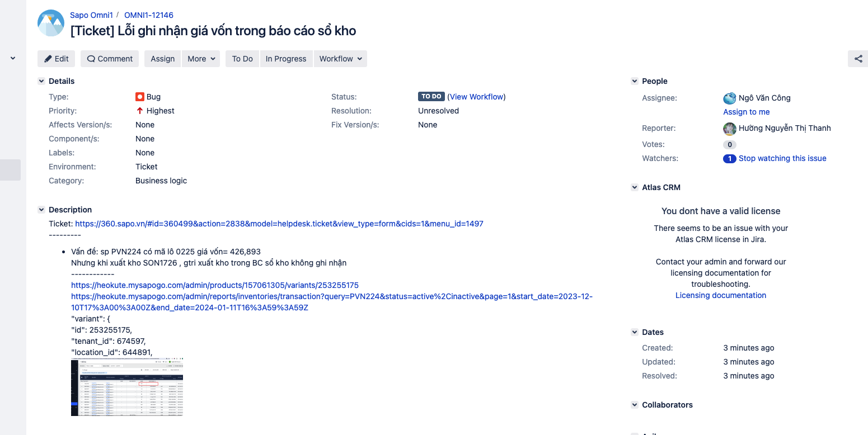Click the issue title text

[213, 31]
